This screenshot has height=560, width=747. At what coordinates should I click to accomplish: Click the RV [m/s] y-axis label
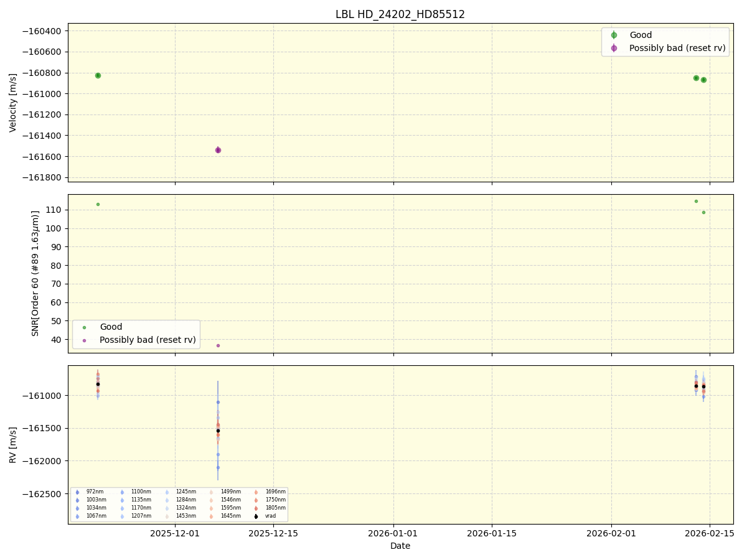point(13,445)
